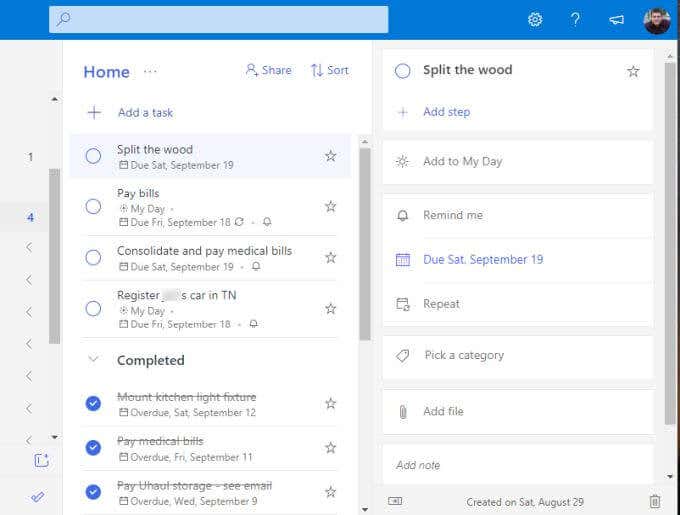Screen dimensions: 680x515
Task: Open the Pay bills task
Action: (x=208, y=207)
